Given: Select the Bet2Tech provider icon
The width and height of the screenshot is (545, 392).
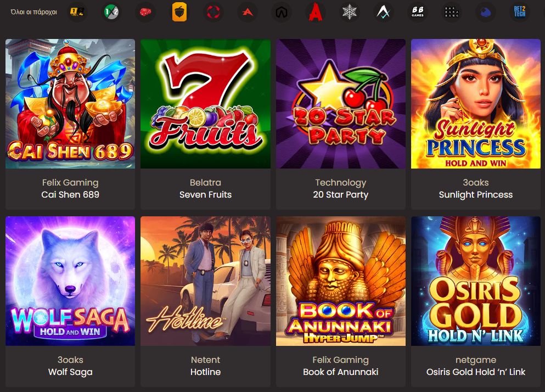Looking at the screenshot, I should [519, 12].
